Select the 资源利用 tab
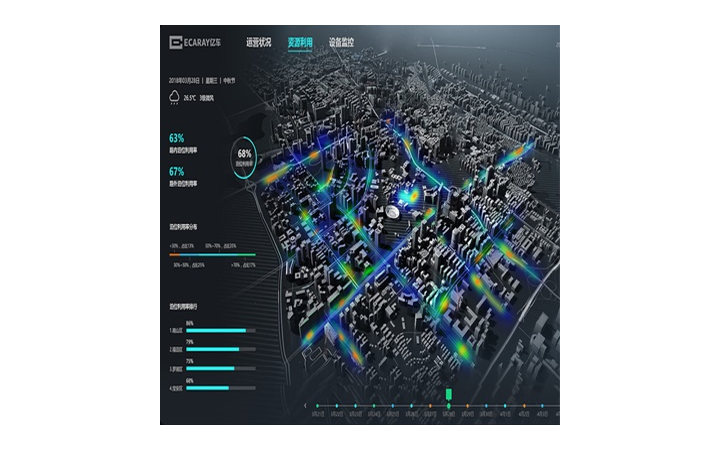Viewport: 720px width, 450px height. [300, 43]
